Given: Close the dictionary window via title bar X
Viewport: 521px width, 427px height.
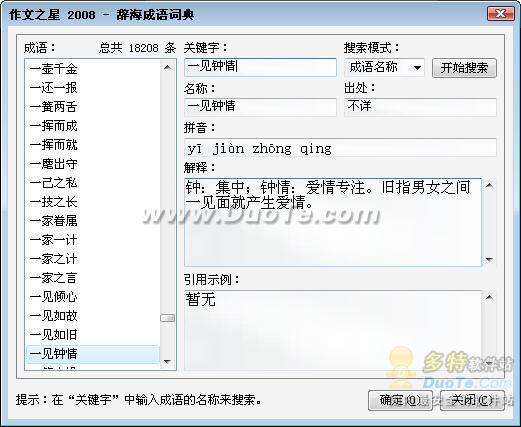Looking at the screenshot, I should click(x=501, y=14).
